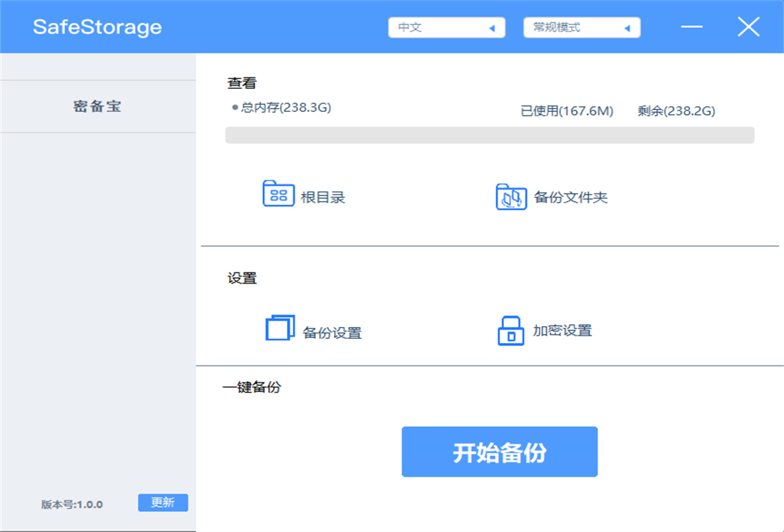
Task: Open 加密设置 via its text label
Action: click(562, 330)
